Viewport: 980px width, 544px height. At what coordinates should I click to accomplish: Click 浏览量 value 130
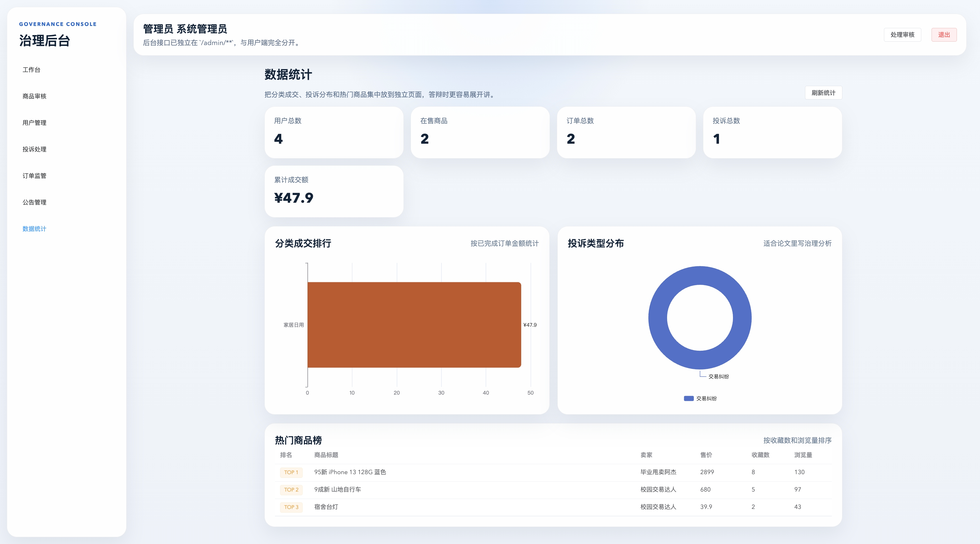[x=799, y=472]
